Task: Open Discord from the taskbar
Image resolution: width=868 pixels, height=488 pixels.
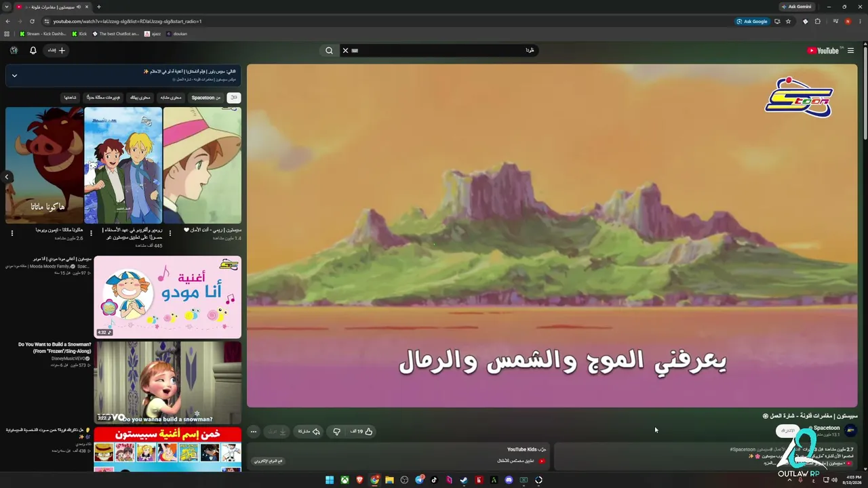Action: [x=509, y=480]
